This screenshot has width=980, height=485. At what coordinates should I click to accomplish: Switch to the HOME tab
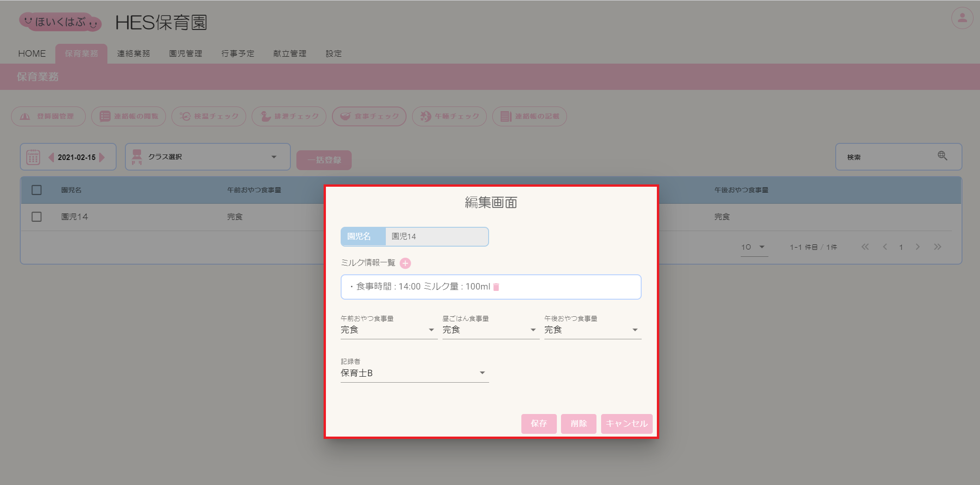32,53
